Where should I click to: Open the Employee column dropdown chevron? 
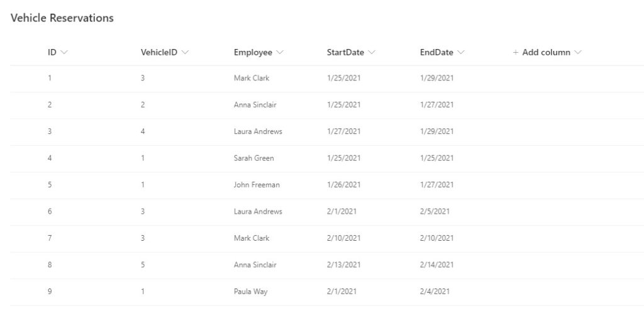[x=280, y=53]
